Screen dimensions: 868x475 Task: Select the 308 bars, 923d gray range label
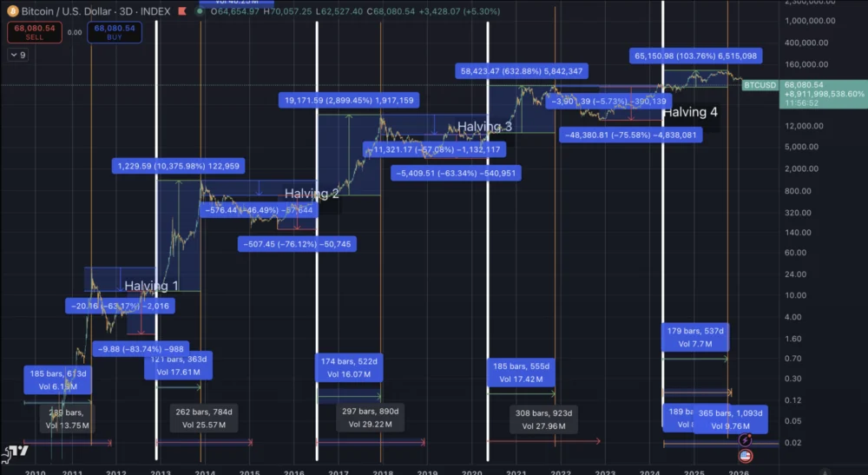click(543, 419)
